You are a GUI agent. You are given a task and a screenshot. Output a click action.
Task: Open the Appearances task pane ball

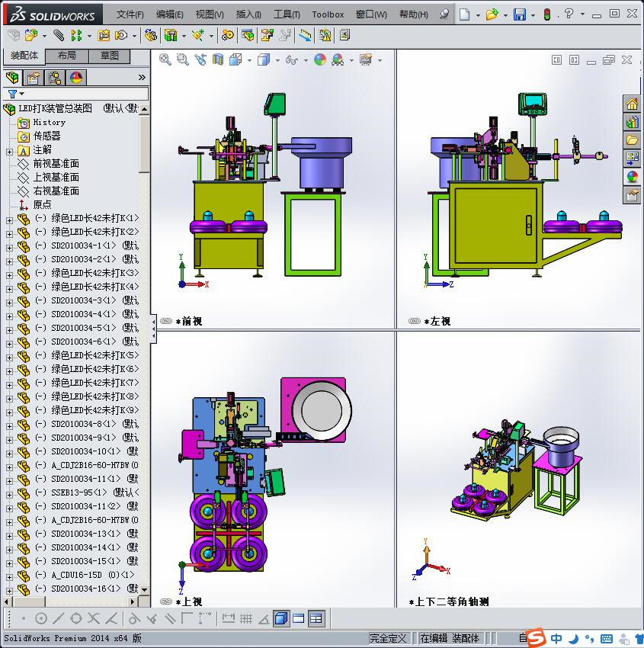point(632,177)
